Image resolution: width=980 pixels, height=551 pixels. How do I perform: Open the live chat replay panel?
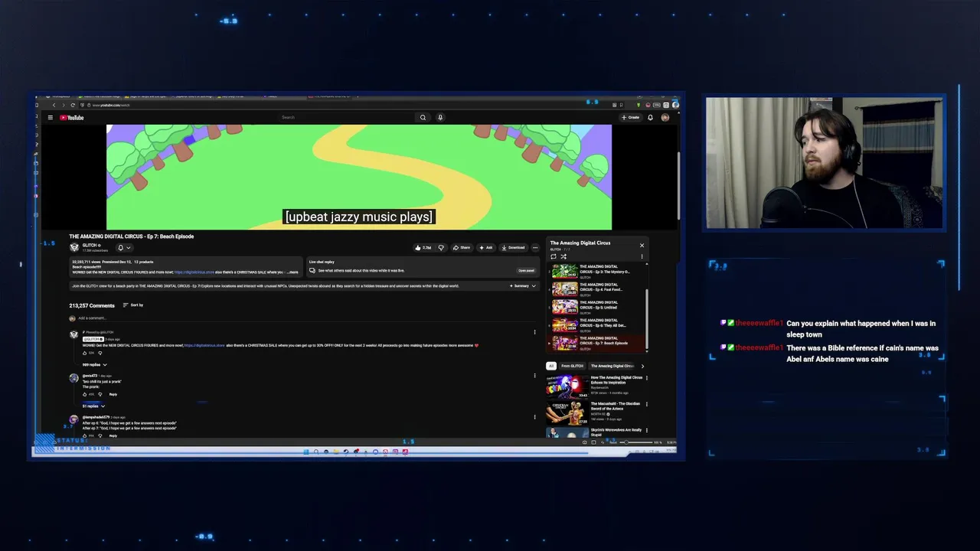tap(526, 270)
